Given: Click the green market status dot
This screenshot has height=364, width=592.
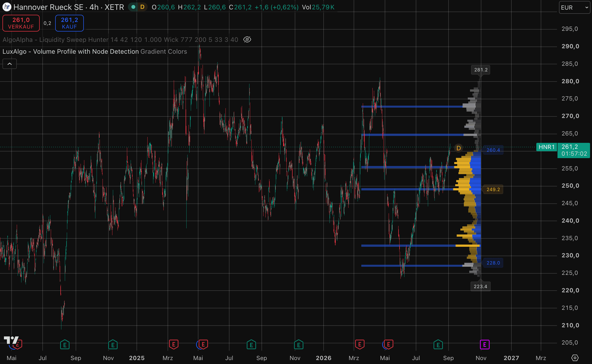Looking at the screenshot, I should coord(133,7).
